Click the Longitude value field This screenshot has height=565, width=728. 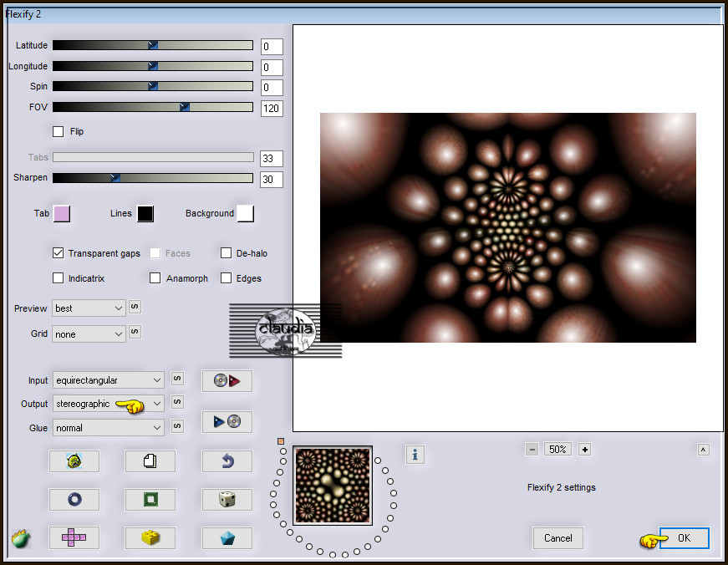pos(272,68)
